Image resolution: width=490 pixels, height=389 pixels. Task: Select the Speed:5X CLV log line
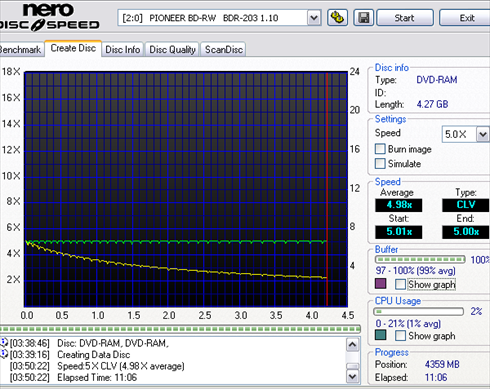(x=121, y=366)
